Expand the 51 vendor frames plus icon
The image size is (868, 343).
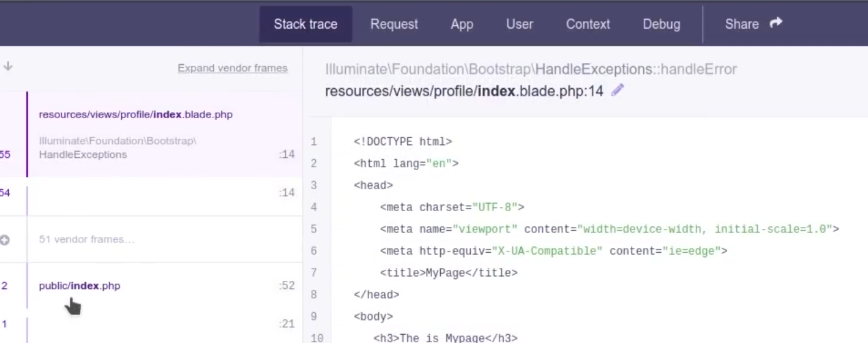tap(5, 240)
